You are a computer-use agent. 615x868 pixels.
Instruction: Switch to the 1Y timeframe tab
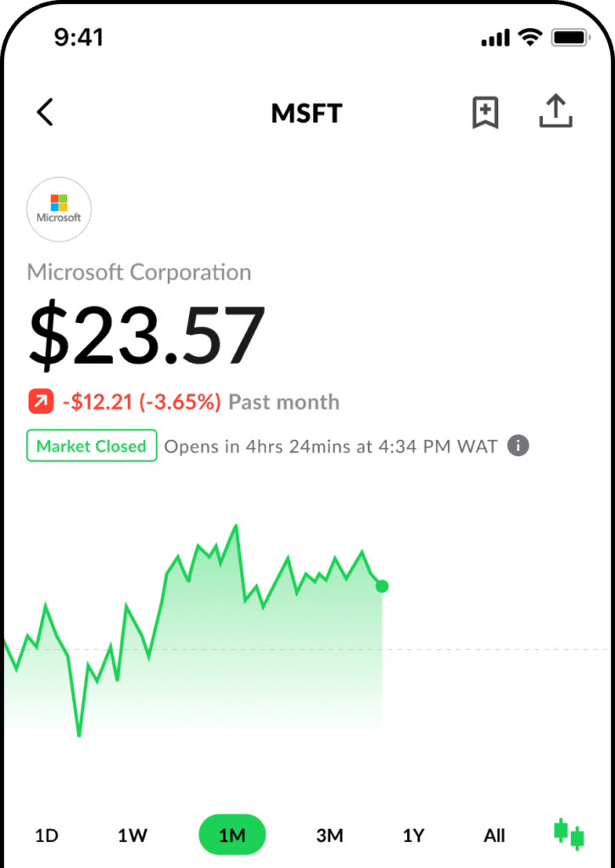412,835
